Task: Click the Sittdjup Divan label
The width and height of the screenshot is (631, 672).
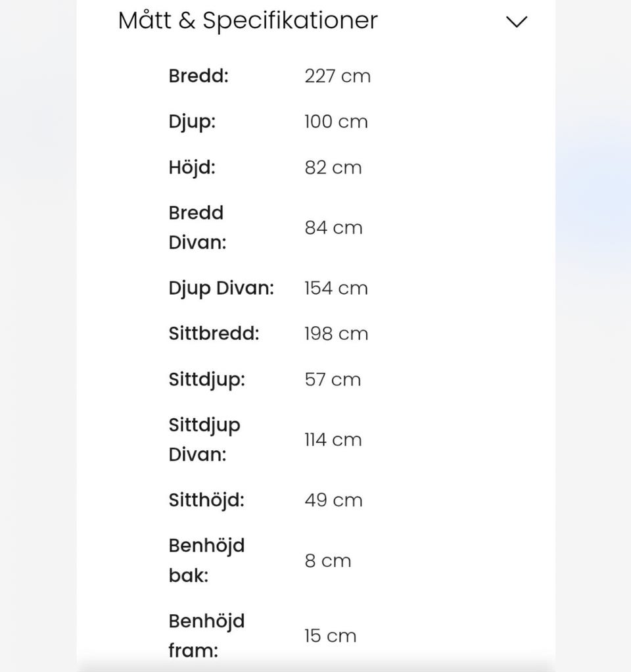Action: [x=204, y=439]
